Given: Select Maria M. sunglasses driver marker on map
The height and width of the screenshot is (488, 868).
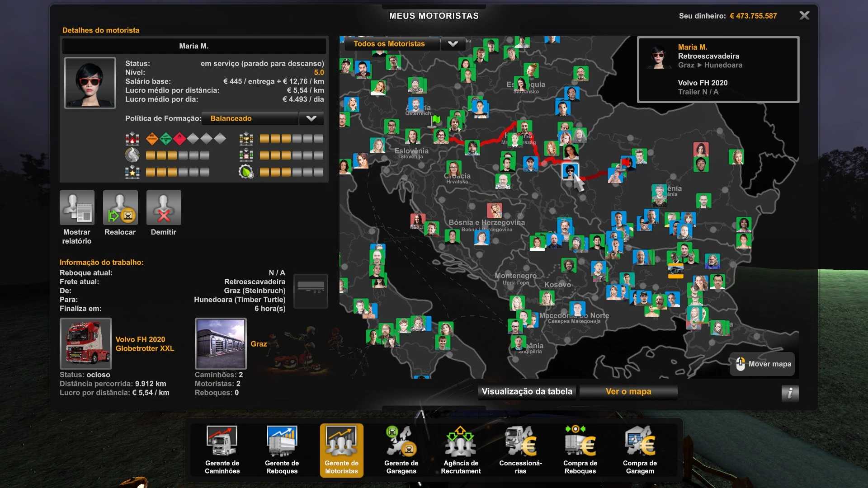Looking at the screenshot, I should pyautogui.click(x=569, y=171).
